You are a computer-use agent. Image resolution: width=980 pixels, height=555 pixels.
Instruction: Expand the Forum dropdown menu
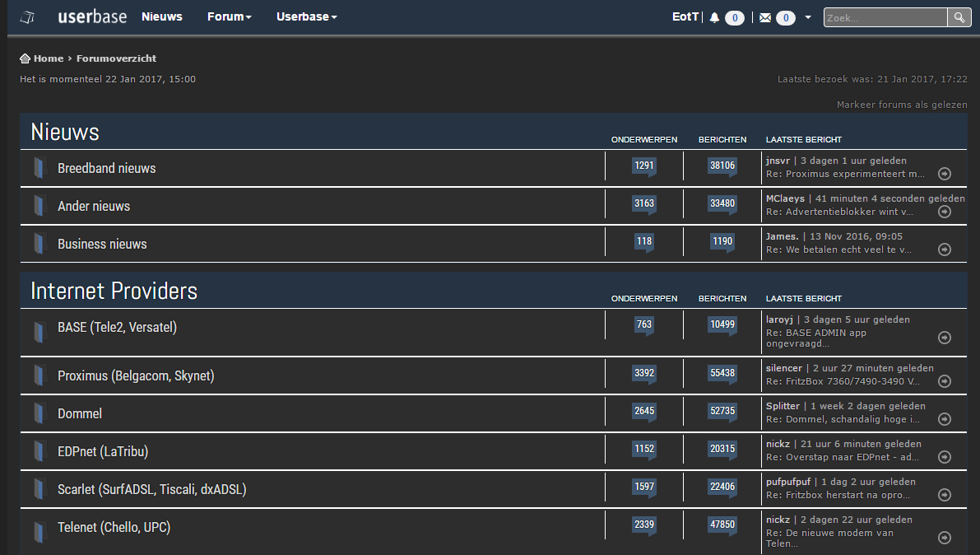230,17
